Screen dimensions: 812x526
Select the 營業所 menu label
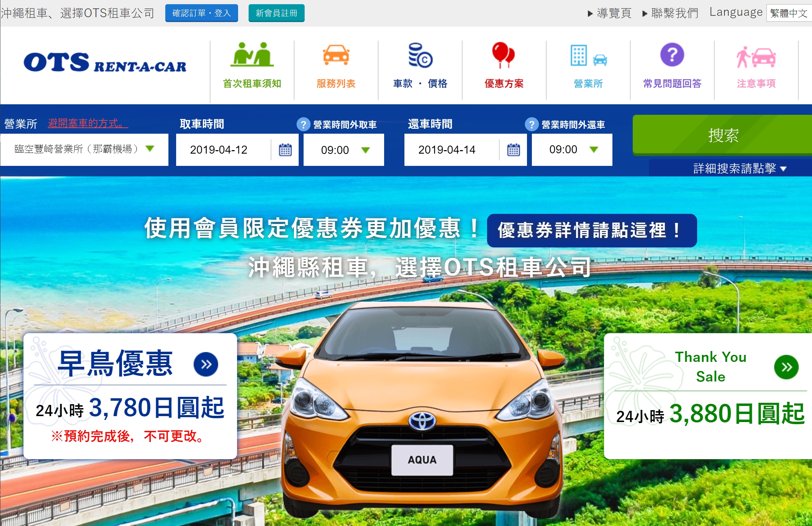[x=588, y=84]
